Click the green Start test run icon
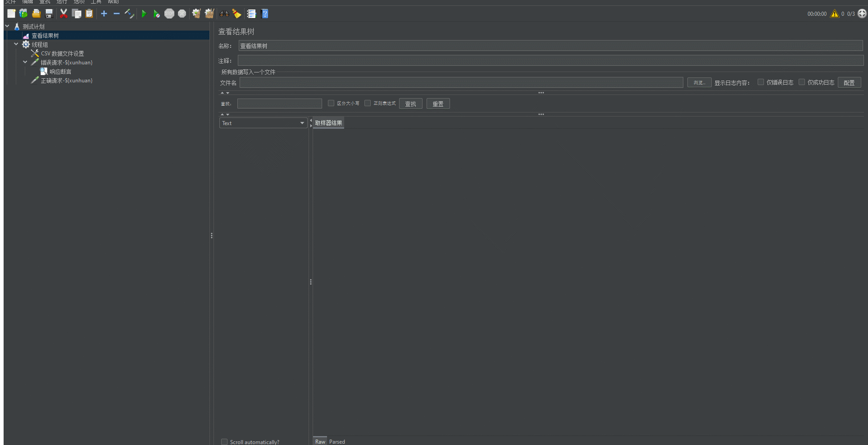868x445 pixels. pyautogui.click(x=144, y=14)
